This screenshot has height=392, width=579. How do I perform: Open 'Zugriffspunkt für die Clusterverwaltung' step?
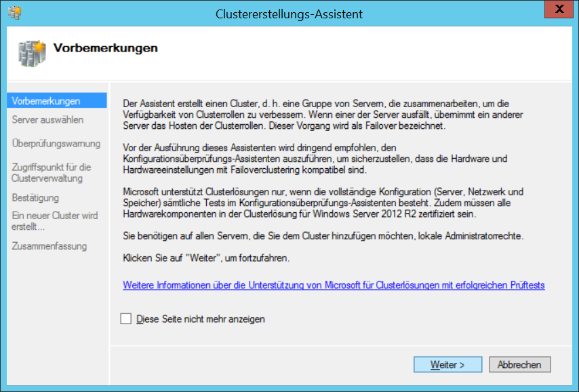pyautogui.click(x=51, y=172)
